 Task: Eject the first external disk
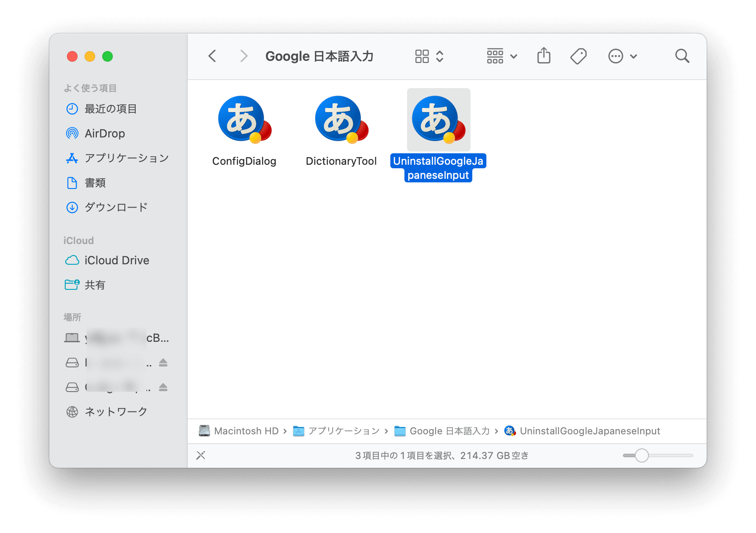163,363
